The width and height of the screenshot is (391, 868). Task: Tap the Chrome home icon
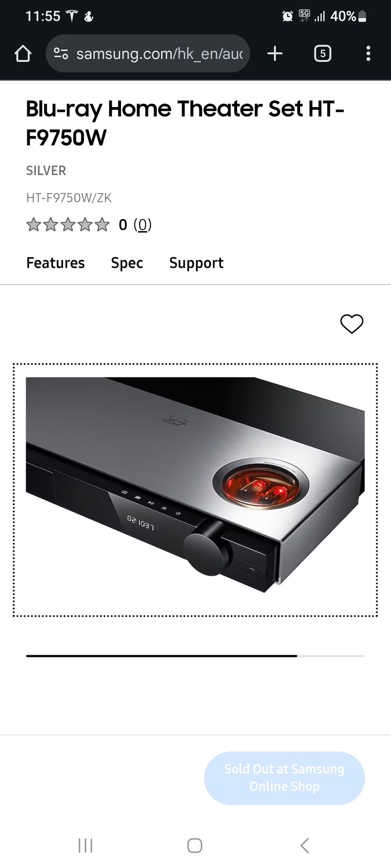click(23, 53)
